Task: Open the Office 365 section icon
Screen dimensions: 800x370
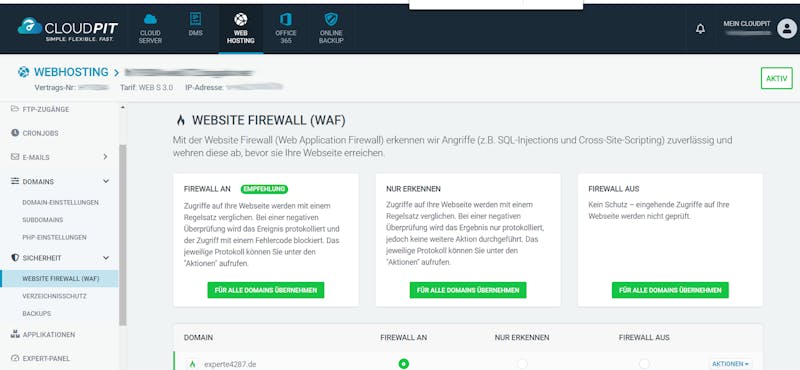Action: [286, 19]
